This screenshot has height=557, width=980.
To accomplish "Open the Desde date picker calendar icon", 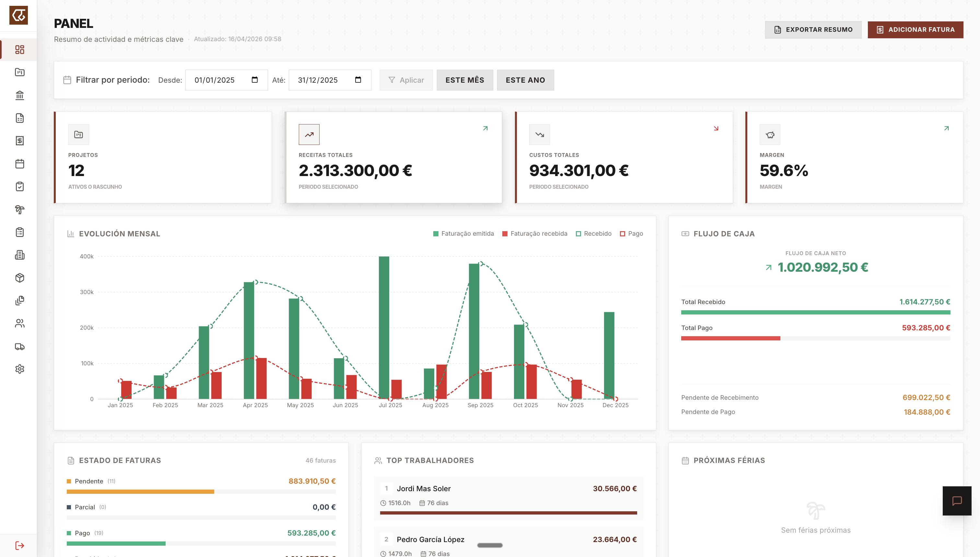I will point(255,80).
